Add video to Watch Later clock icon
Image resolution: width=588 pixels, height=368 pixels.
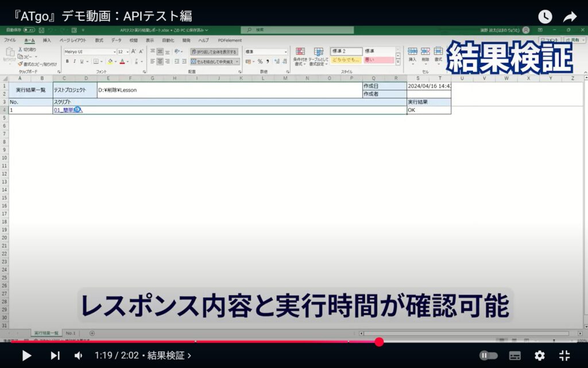(545, 17)
